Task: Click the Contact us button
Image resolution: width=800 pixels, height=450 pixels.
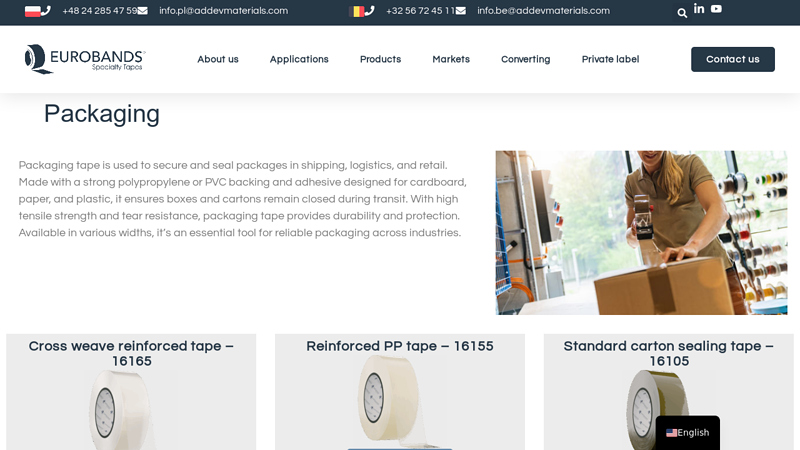Action: 733,59
